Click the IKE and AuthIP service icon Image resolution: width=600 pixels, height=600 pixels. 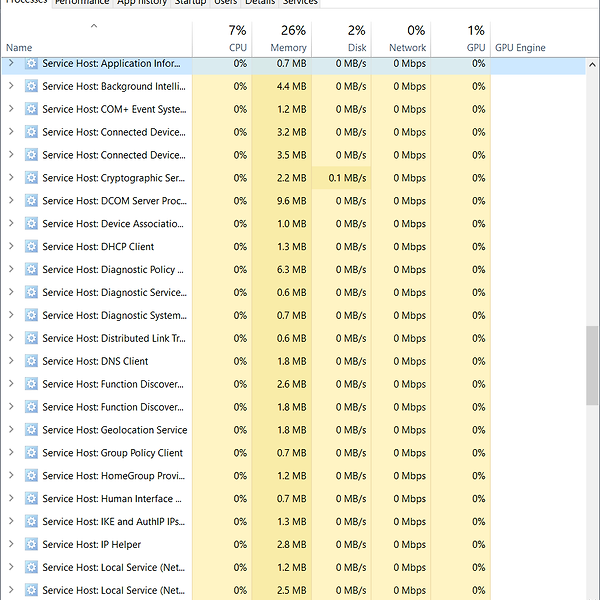(x=31, y=522)
